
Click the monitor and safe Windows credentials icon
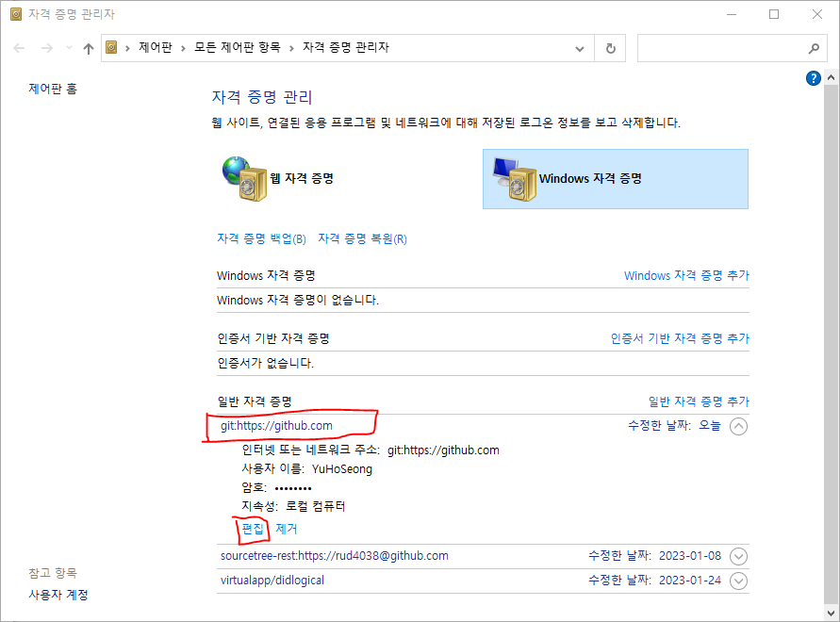515,179
